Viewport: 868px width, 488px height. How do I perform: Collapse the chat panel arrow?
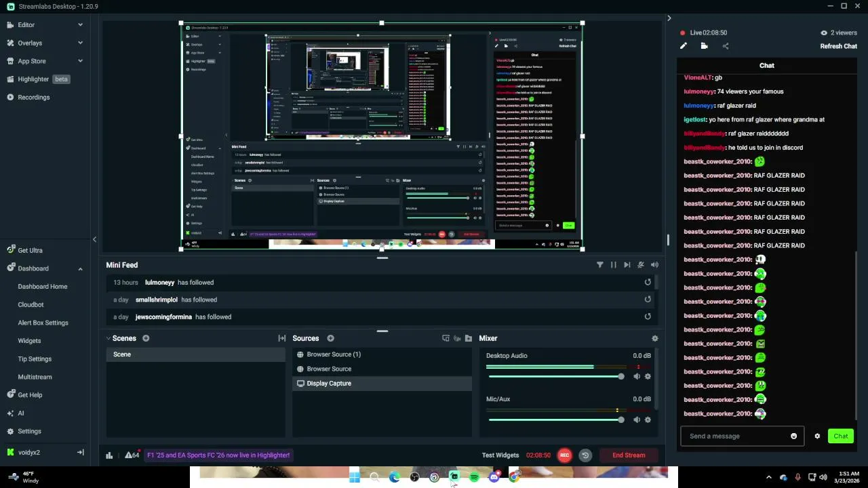click(x=669, y=18)
